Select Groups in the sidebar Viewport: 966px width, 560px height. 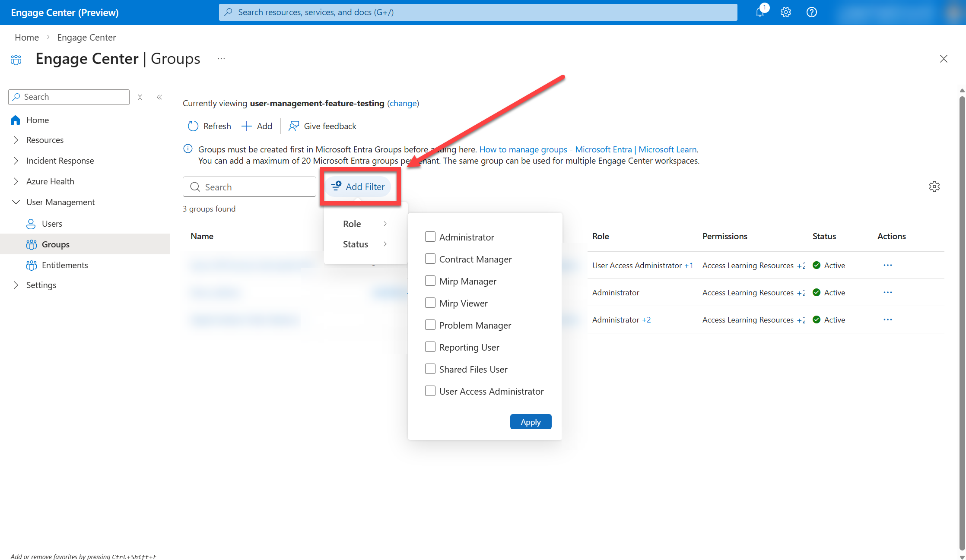click(x=56, y=244)
